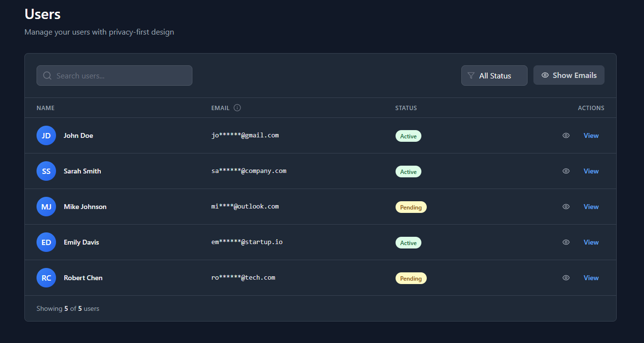The image size is (644, 343).
Task: Open the All Status filter dropdown
Action: click(x=494, y=76)
